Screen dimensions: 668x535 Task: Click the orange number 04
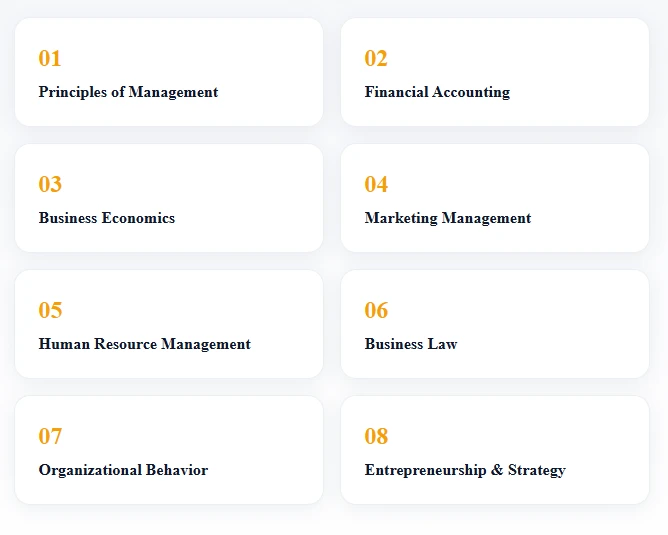coord(376,184)
